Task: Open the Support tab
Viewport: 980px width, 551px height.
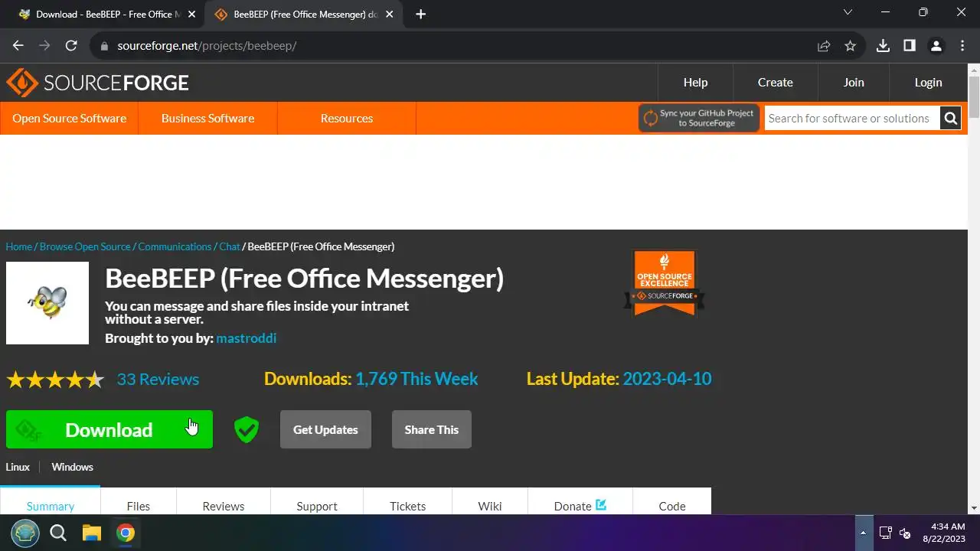Action: pyautogui.click(x=317, y=506)
